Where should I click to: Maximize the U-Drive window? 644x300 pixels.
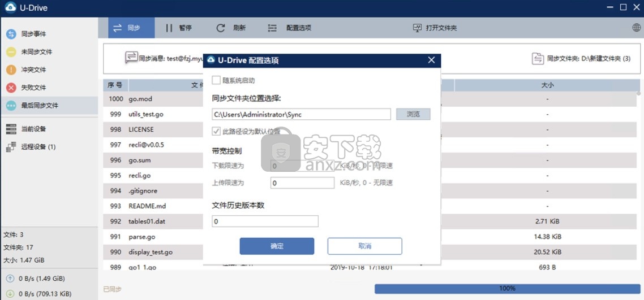[623, 7]
